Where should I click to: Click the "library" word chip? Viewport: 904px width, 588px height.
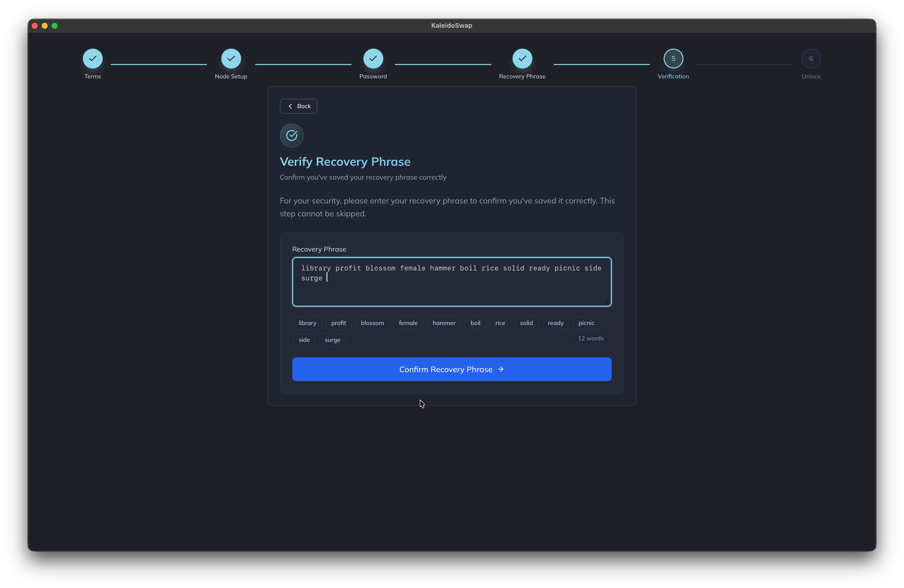point(307,323)
